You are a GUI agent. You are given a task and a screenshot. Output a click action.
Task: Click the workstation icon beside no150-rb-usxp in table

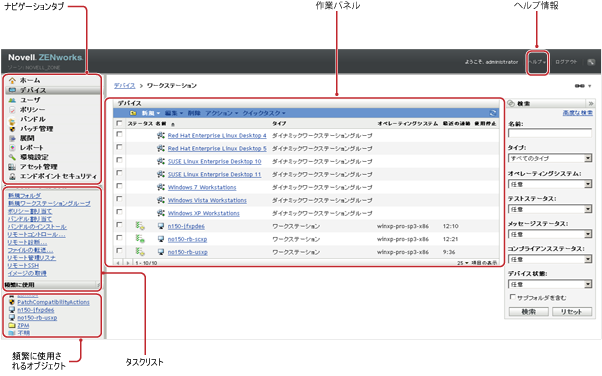coord(161,252)
